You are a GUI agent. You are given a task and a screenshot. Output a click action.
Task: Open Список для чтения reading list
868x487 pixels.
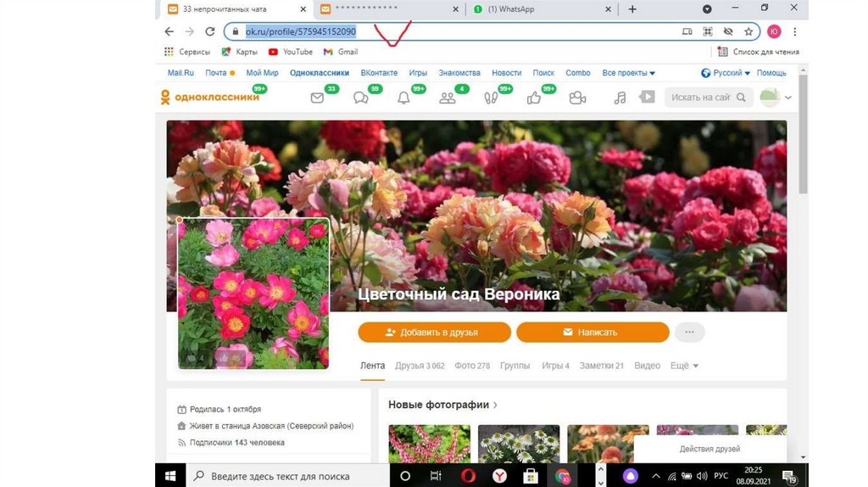point(759,52)
